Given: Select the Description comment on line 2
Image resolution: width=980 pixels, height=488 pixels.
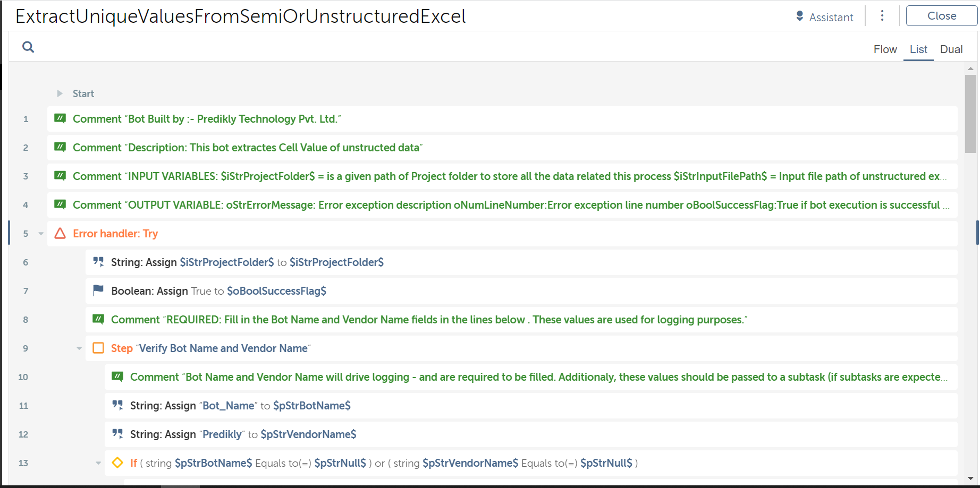Looking at the screenshot, I should pos(248,148).
